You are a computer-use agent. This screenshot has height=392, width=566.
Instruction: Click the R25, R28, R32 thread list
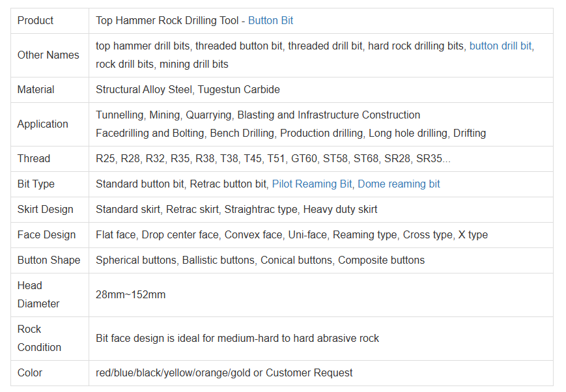coord(273,158)
